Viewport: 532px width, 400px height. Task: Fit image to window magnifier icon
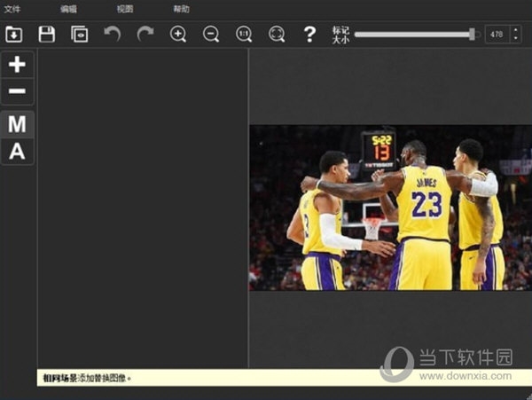pyautogui.click(x=277, y=35)
